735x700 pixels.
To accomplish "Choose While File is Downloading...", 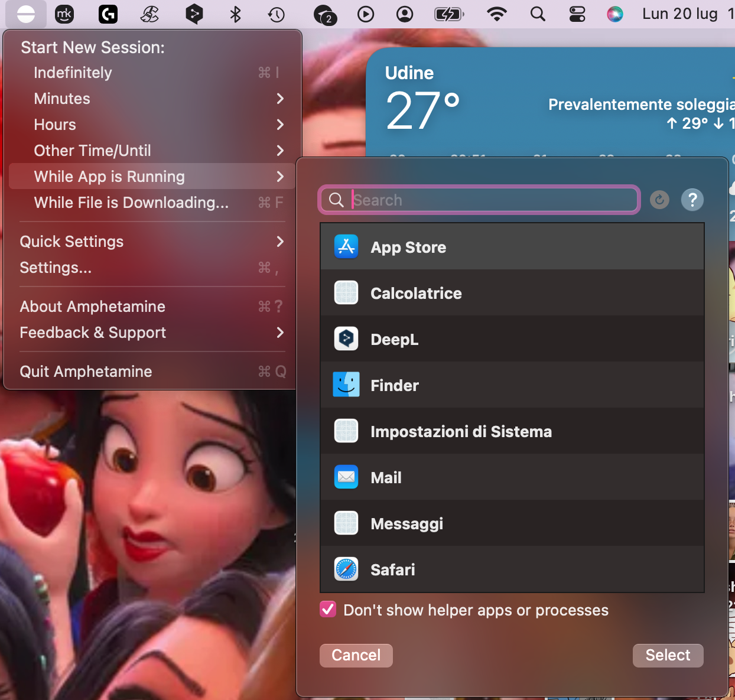I will (x=152, y=203).
